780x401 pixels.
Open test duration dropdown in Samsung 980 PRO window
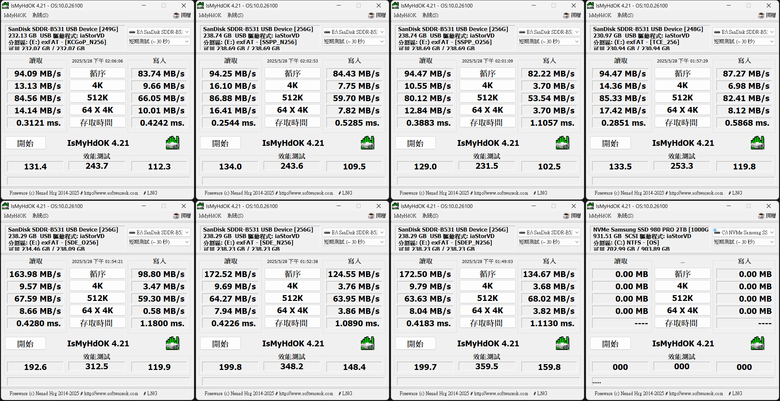[744, 242]
